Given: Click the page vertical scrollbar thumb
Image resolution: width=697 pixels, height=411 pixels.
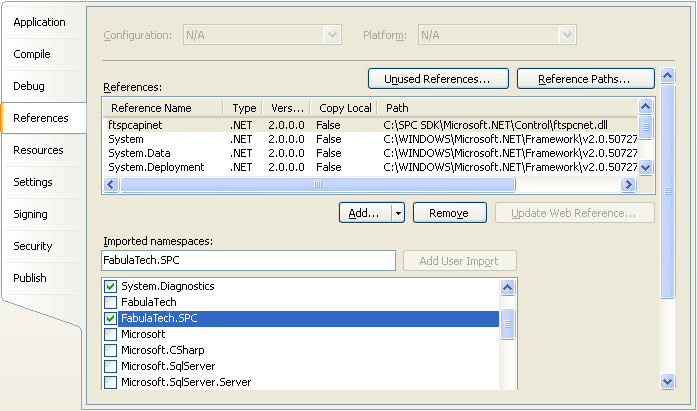Looking at the screenshot, I should (x=668, y=192).
